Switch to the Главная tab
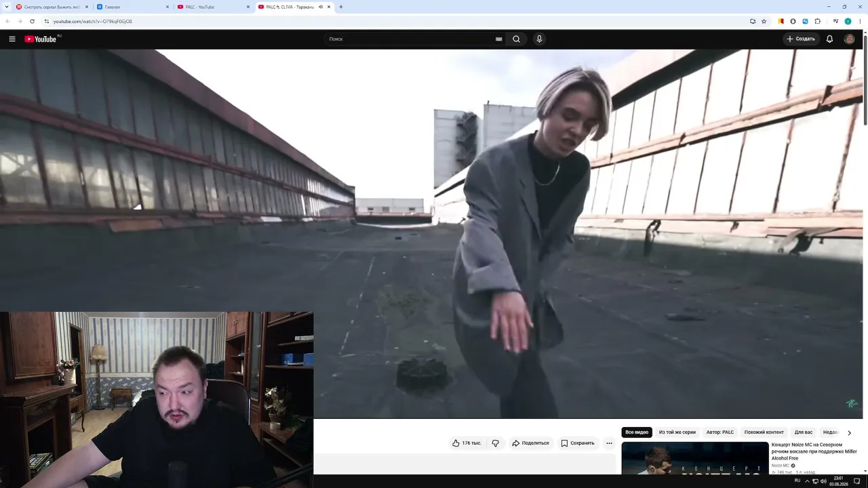This screenshot has height=488, width=868. tap(133, 7)
